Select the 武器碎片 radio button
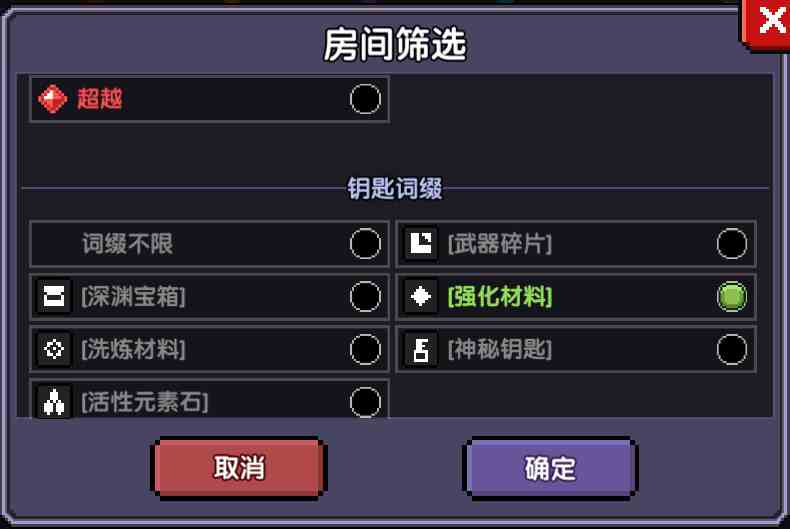Screen dimensions: 790x529 point(732,243)
